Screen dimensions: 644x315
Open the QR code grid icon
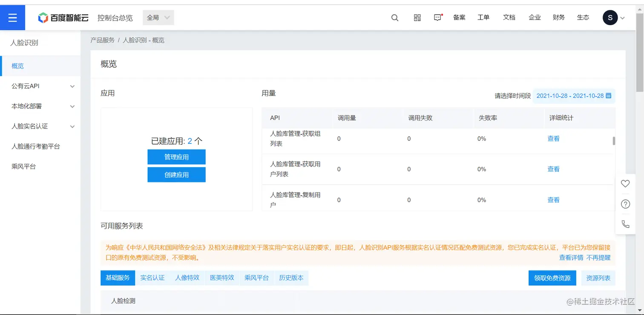tap(417, 17)
